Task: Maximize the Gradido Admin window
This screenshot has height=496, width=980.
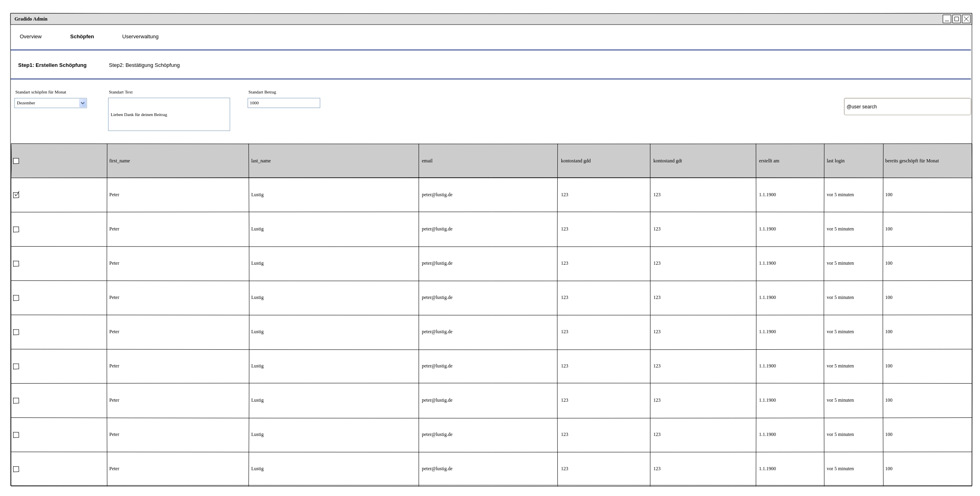Action: [956, 19]
